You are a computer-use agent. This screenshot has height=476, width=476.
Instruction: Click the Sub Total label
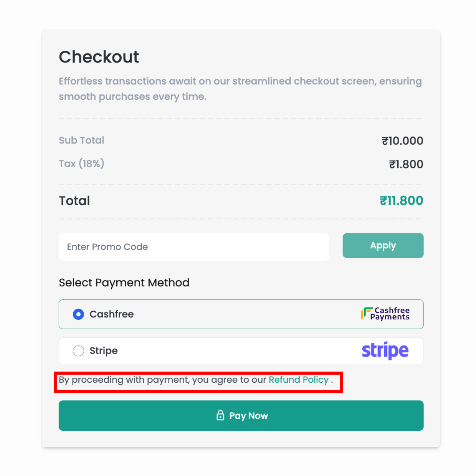coord(81,140)
